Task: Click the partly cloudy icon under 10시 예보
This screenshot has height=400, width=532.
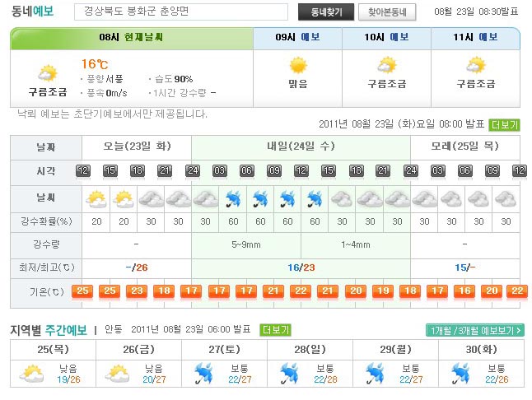Action: point(386,65)
